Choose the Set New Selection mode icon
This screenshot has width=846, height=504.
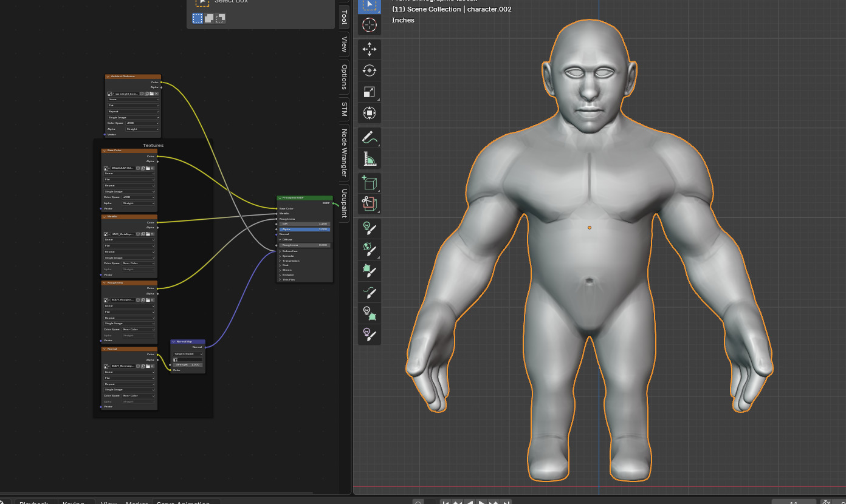point(198,18)
